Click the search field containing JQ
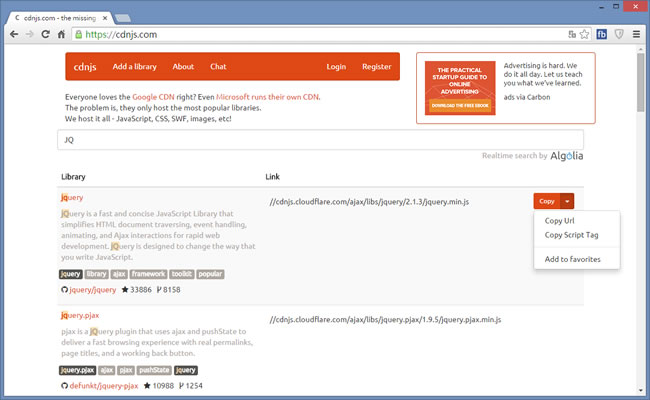650x400 pixels. tap(320, 140)
